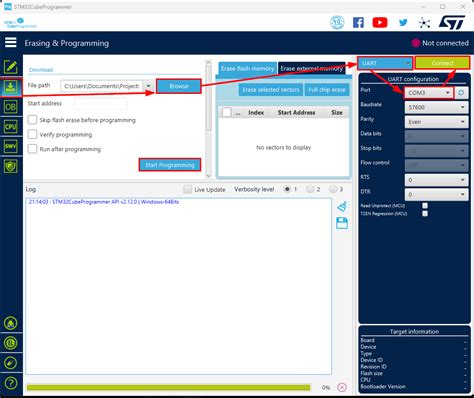Open the Stop bits dropdown

tap(436, 151)
